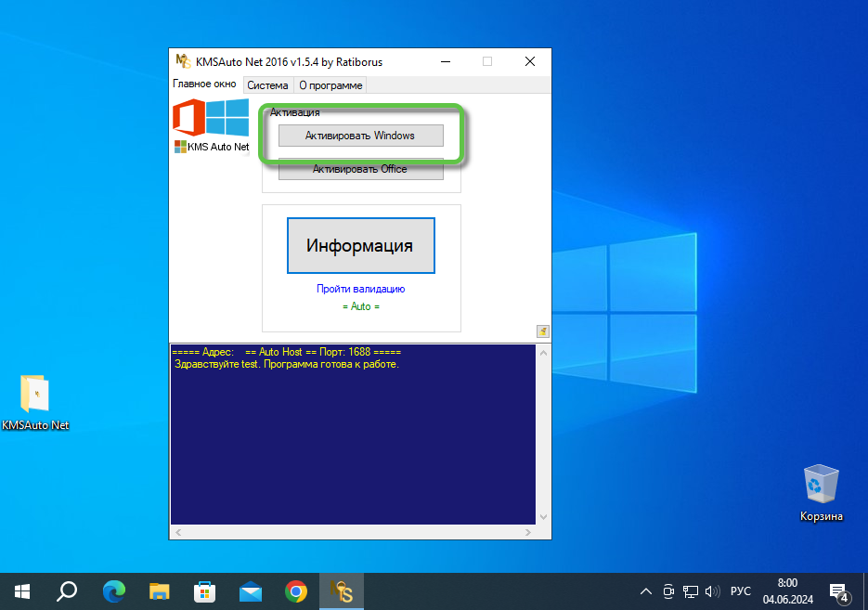
Task: Click the Активировать Office button
Action: pyautogui.click(x=360, y=169)
